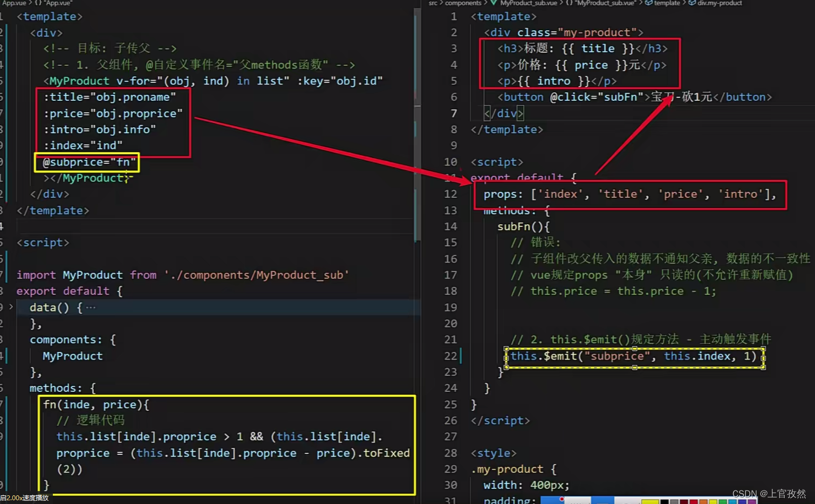Click the commented this.price = this.price - 1 line
The image size is (815, 504).
613,291
